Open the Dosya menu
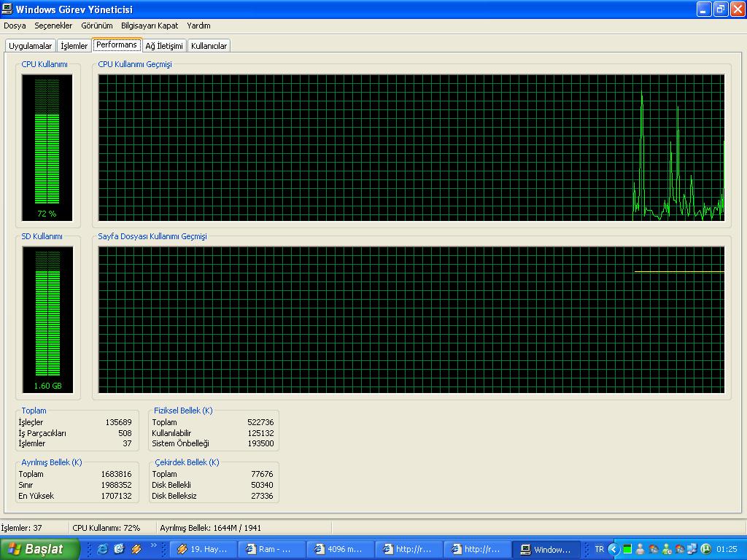Viewport: 747px width, 560px height. (x=15, y=26)
